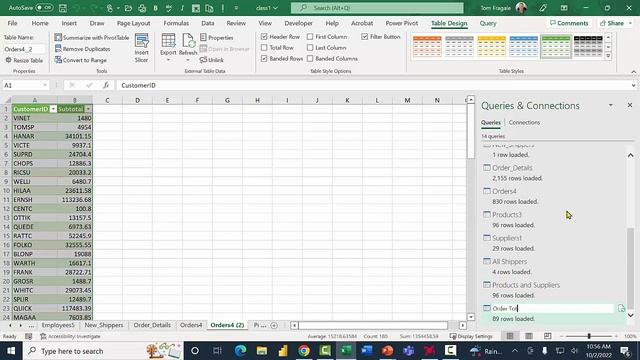
Task: Click the Windows Start button
Action: point(11,351)
